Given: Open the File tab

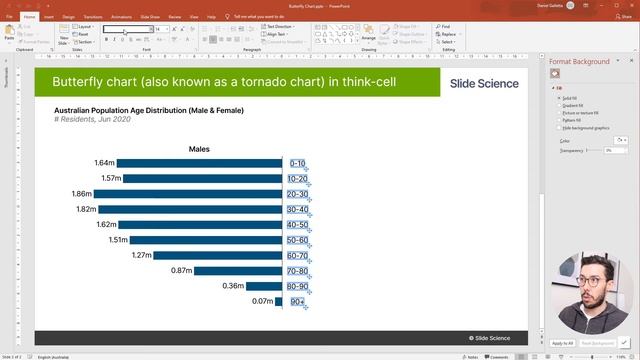Looking at the screenshot, I should 9,17.
